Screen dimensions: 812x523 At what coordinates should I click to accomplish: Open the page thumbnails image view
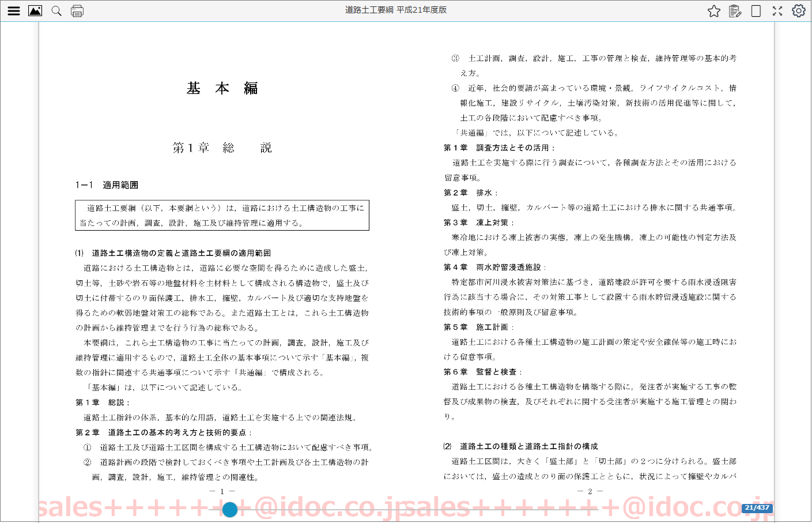tap(35, 11)
